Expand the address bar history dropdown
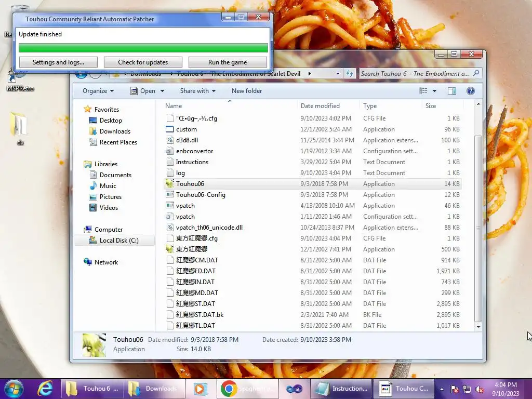Viewport: 532px width, 399px height. (338, 74)
